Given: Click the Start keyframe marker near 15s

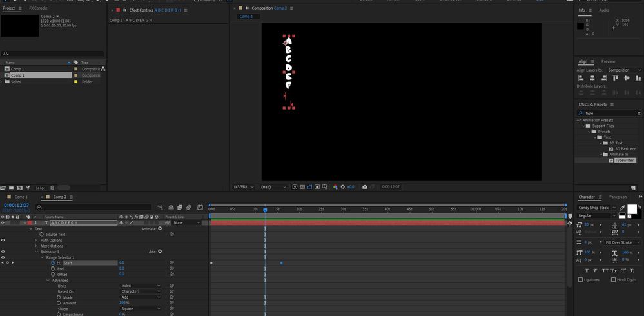Looking at the screenshot, I should [x=281, y=263].
